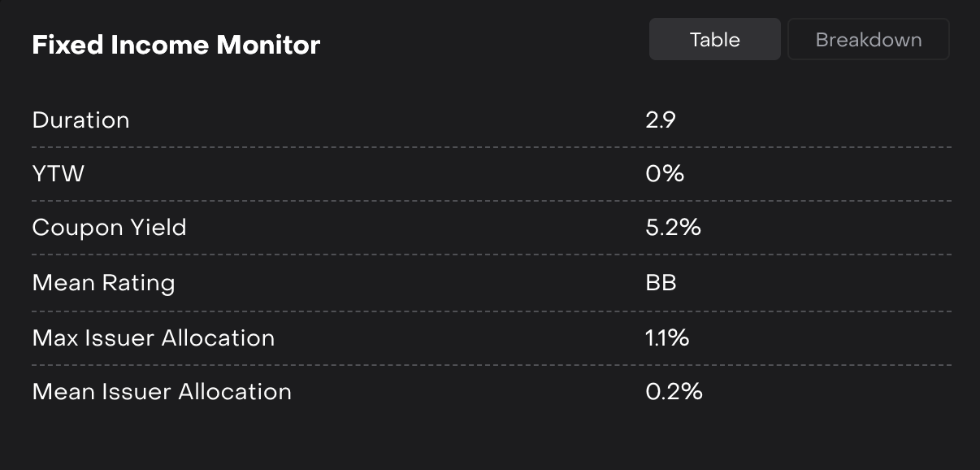Viewport: 980px width, 470px height.
Task: Select the Mean Rating label
Action: (103, 283)
